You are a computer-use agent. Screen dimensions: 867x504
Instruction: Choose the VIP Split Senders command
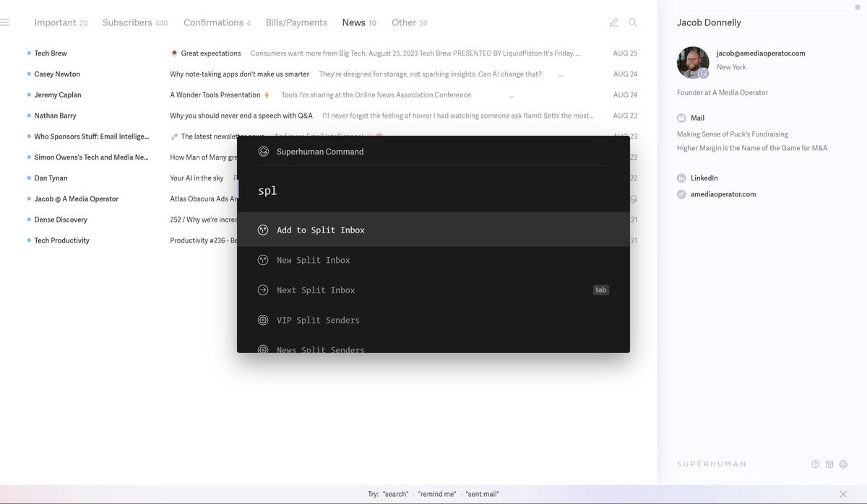tap(433, 320)
